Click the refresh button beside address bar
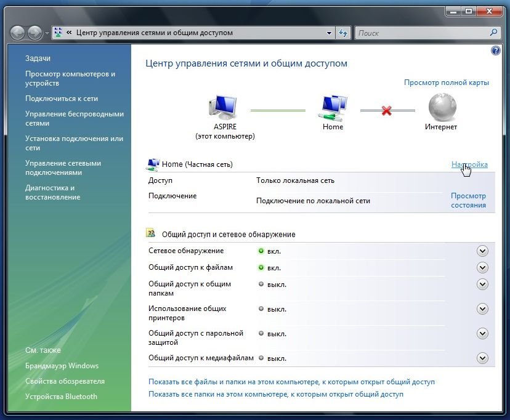The width and height of the screenshot is (510, 420). 344,33
